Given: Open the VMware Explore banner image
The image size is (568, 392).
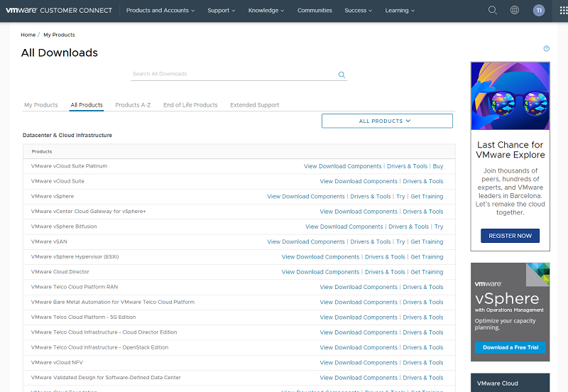Looking at the screenshot, I should [510, 96].
